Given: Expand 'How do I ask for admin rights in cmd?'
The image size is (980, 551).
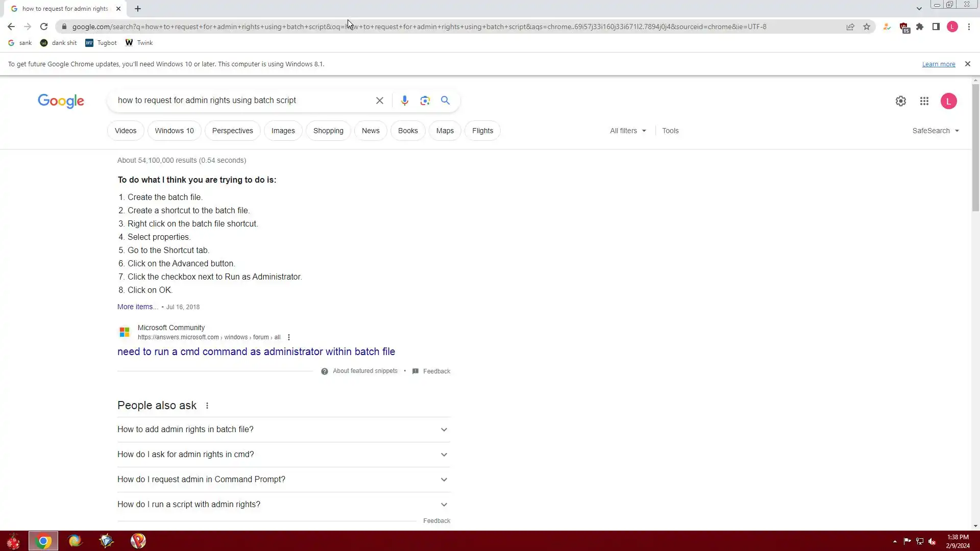Looking at the screenshot, I should pyautogui.click(x=283, y=455).
